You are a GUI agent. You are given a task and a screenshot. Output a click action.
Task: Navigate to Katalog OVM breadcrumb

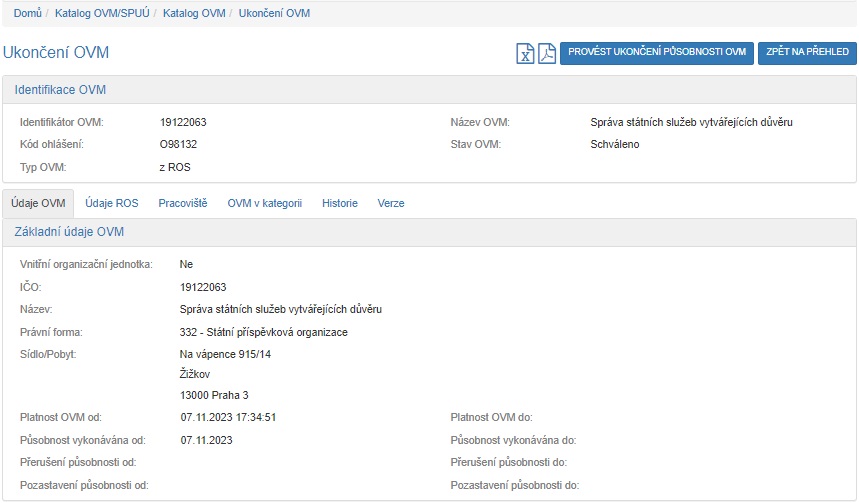pyautogui.click(x=195, y=13)
